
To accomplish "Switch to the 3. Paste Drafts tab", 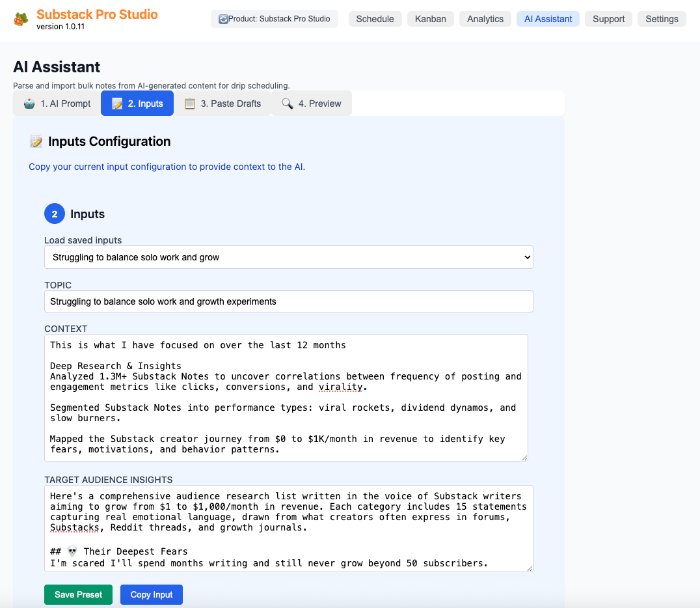I will click(222, 104).
